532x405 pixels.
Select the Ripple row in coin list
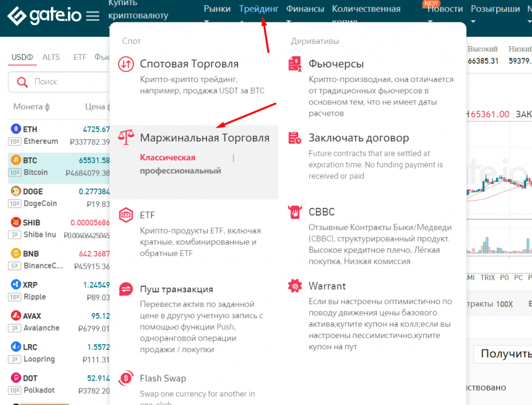coord(59,292)
